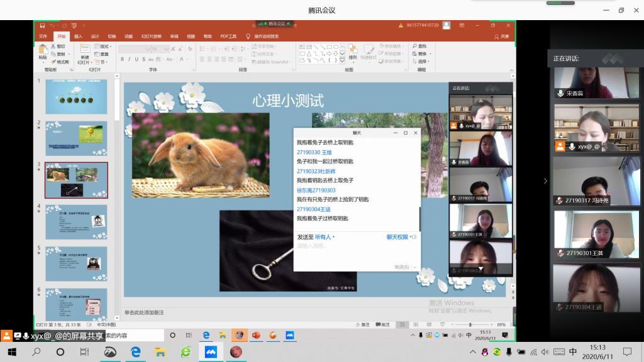Viewport: 644px width, 362px height.
Task: Toggle Italic formatting in the font group
Action: pos(129,59)
